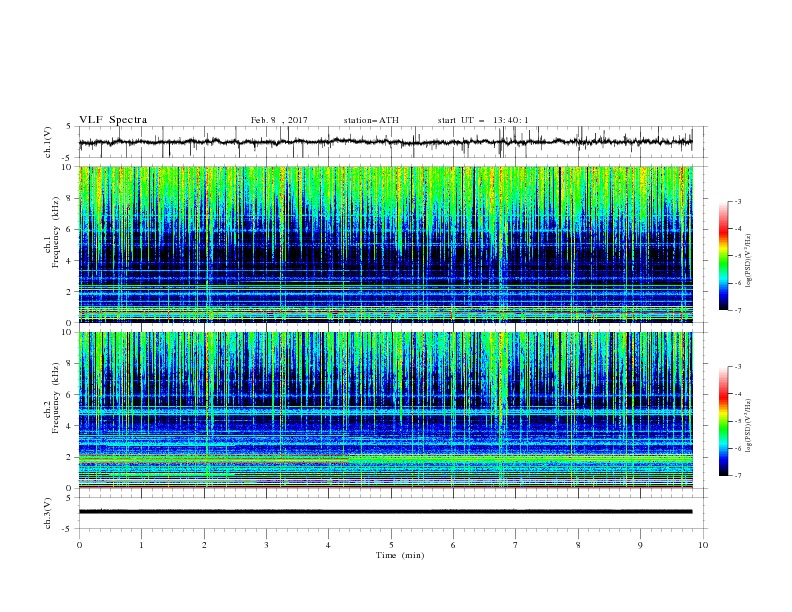Viewport: 792px width, 612px height.
Task: Click the time axis tick label "10"
Action: 703,545
